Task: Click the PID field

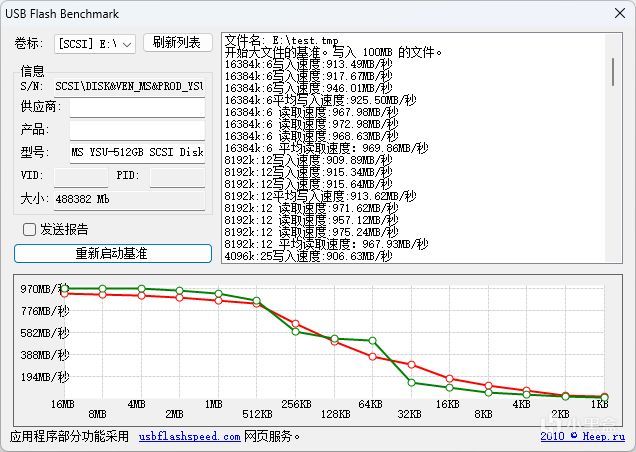Action: click(177, 177)
